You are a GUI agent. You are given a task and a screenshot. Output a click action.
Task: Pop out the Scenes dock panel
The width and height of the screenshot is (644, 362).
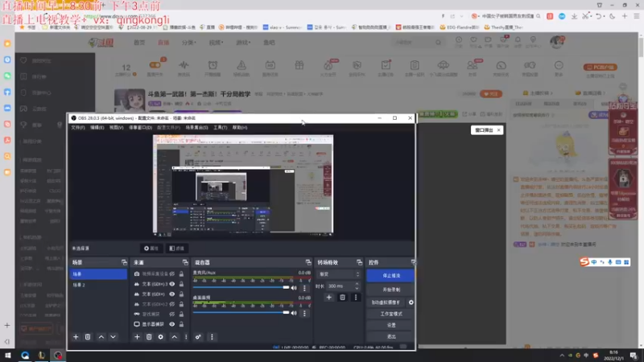[124, 262]
